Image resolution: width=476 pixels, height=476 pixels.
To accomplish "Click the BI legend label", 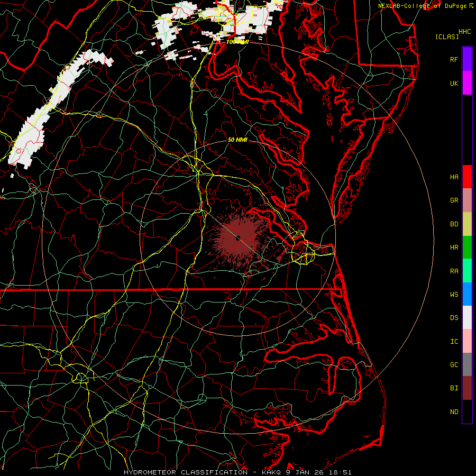I will (x=454, y=388).
